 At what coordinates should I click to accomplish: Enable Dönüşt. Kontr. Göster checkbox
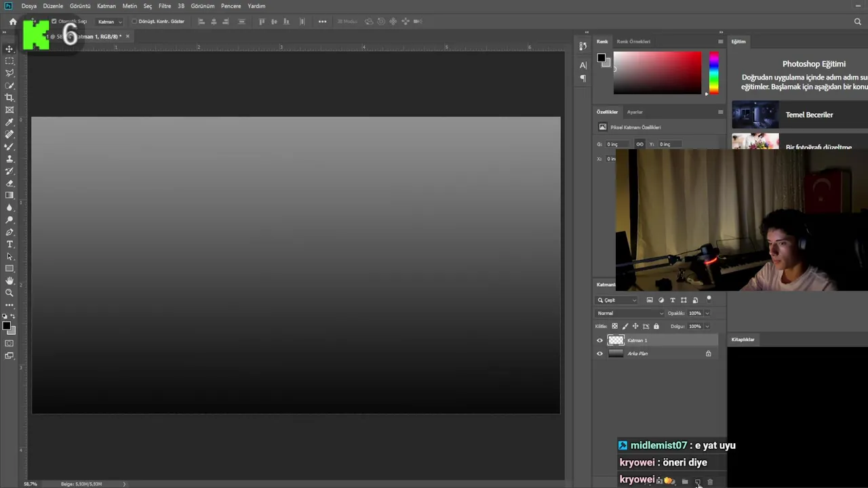[x=134, y=22]
